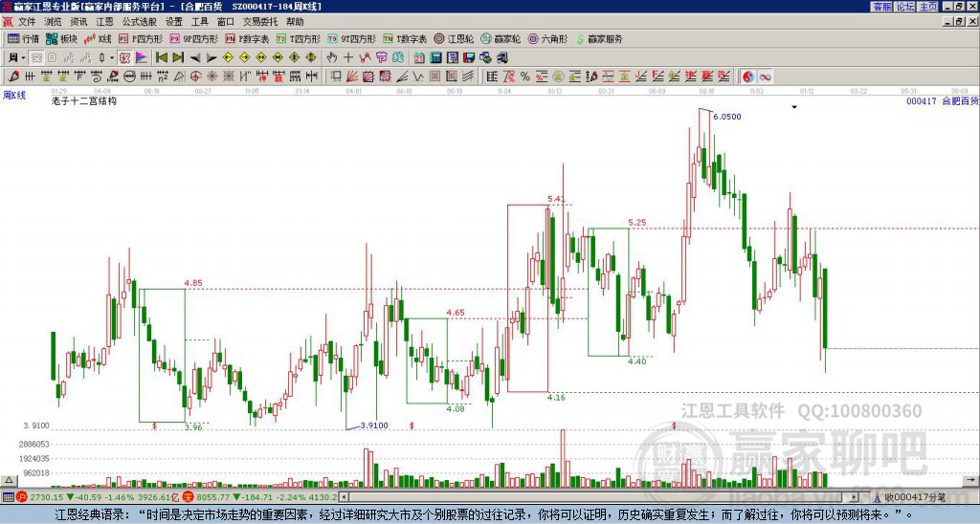Image resolution: width=980 pixels, height=524 pixels.
Task: Click the colorful flag icon
Action: click(142, 58)
